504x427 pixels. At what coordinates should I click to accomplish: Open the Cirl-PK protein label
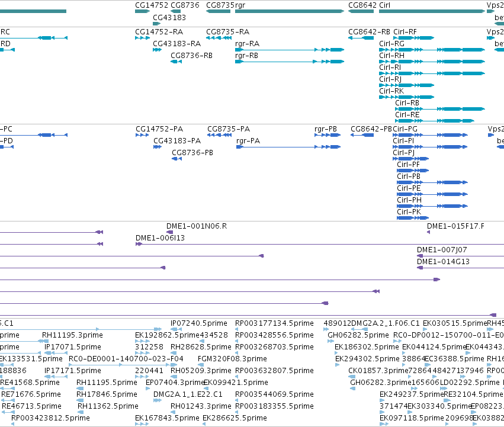(x=409, y=213)
